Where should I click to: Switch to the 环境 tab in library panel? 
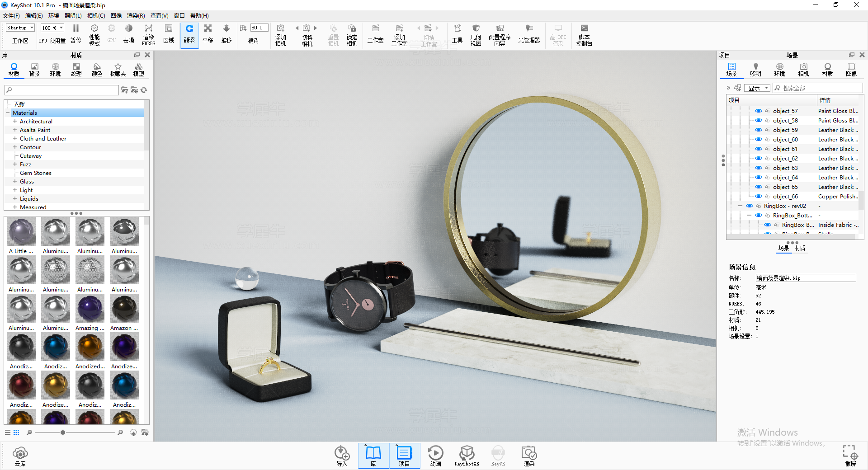(55, 70)
